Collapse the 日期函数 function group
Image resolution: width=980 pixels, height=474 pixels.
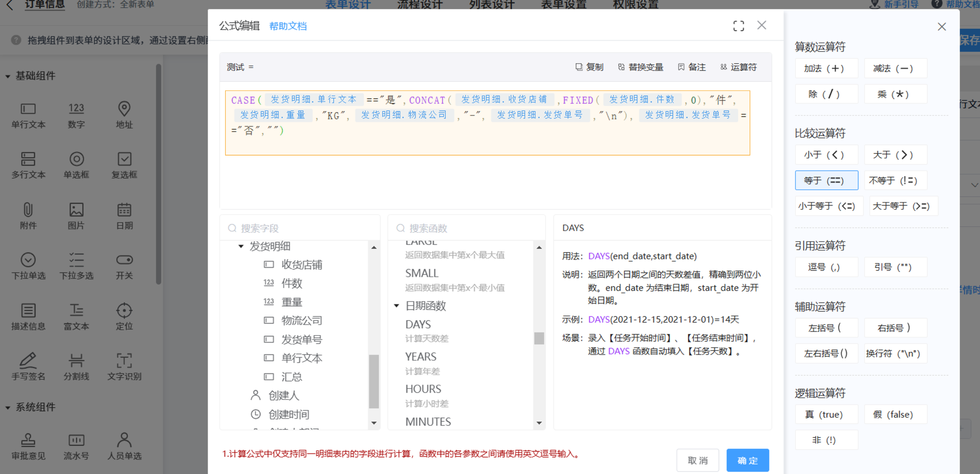(396, 306)
